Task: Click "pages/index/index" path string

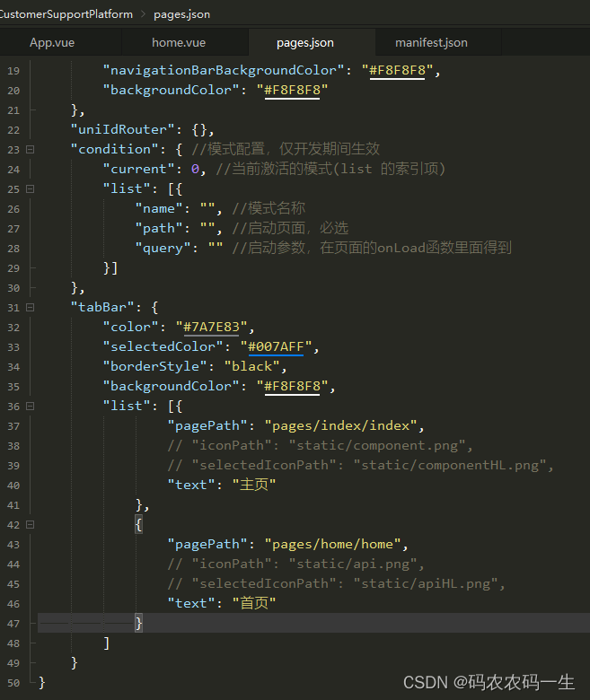Action: (x=340, y=425)
